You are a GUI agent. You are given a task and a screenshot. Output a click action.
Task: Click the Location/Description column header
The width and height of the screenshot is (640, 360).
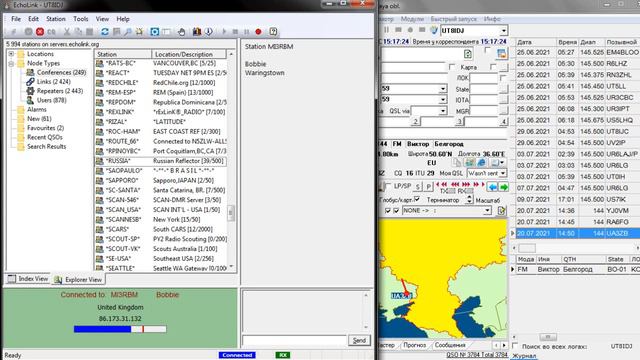189,54
